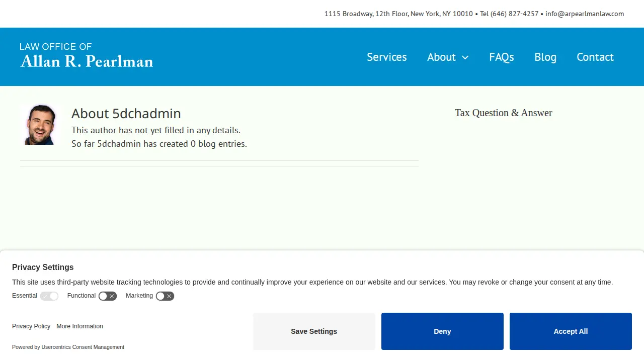Click the Accept All button
644x362 pixels.
(x=571, y=331)
